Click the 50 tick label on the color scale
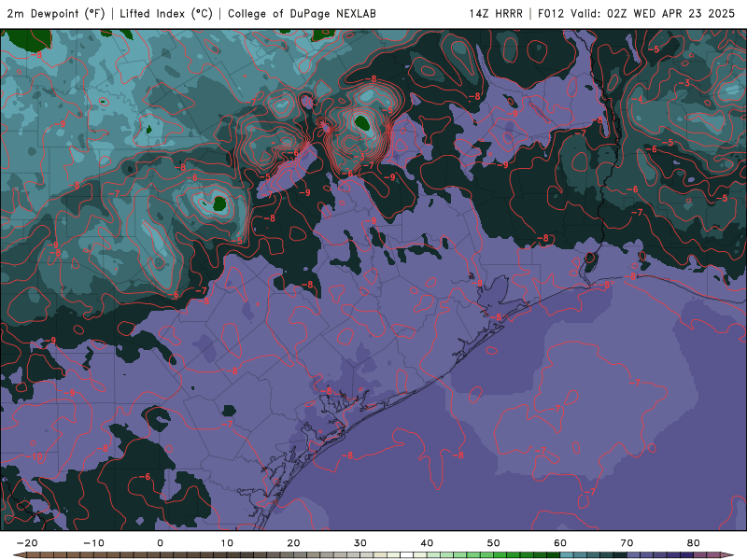 click(x=494, y=543)
